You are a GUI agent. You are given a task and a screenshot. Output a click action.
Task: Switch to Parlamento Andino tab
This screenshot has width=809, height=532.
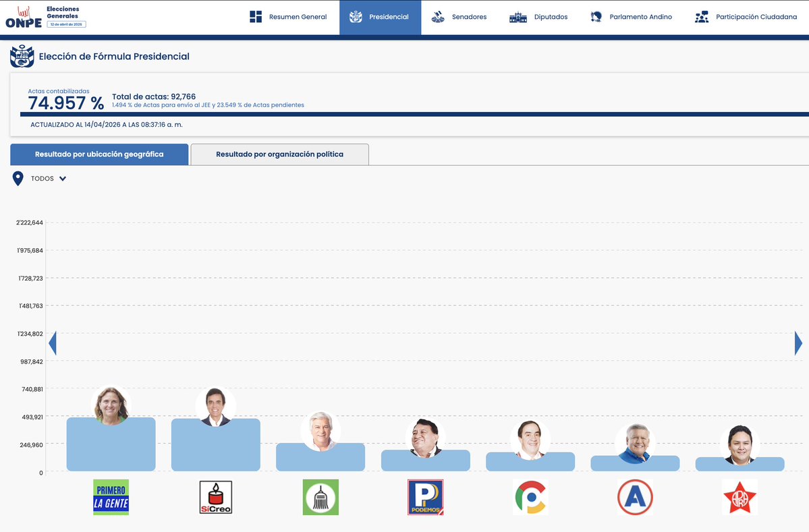pos(631,17)
